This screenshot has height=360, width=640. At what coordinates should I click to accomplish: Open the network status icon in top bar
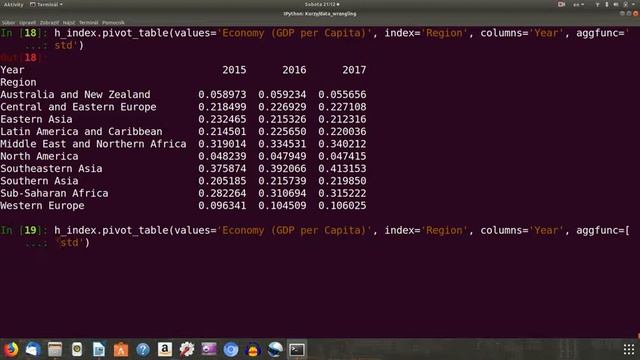pos(597,4)
